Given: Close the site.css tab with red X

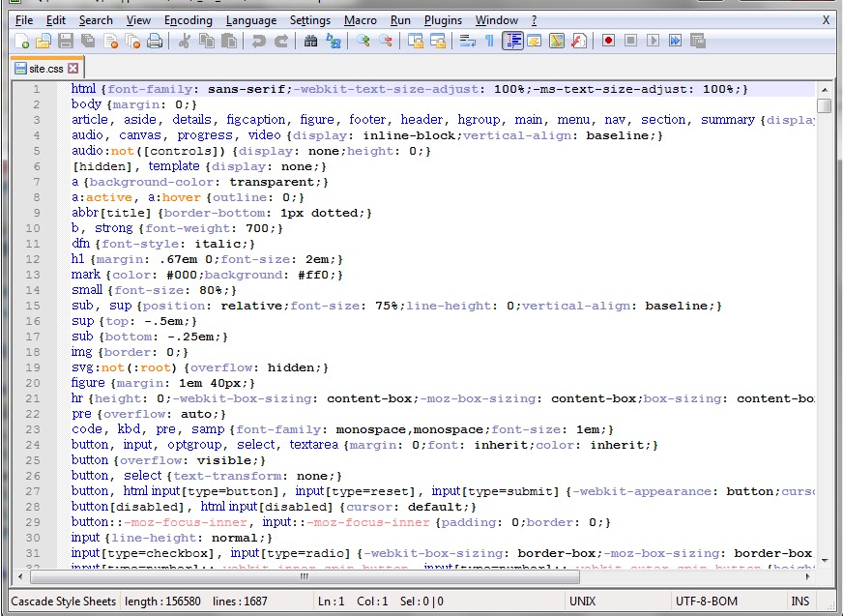Looking at the screenshot, I should click(73, 69).
